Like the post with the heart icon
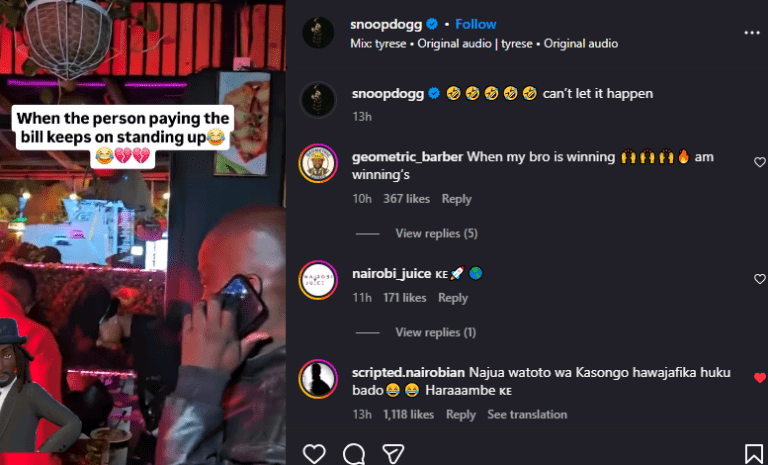This screenshot has height=465, width=768. (314, 454)
